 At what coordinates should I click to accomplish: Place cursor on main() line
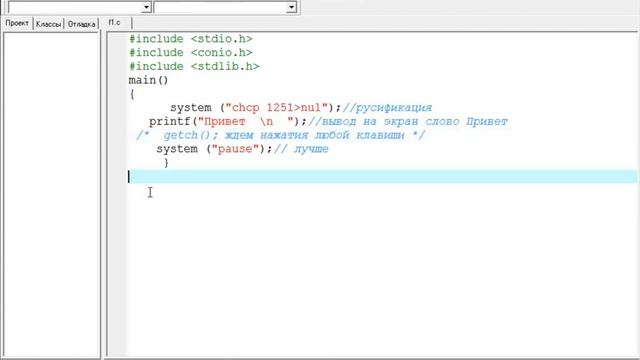point(149,80)
